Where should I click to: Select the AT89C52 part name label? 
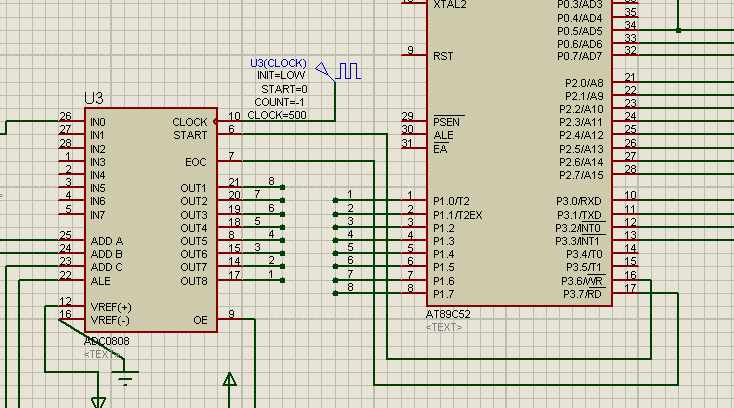(448, 314)
